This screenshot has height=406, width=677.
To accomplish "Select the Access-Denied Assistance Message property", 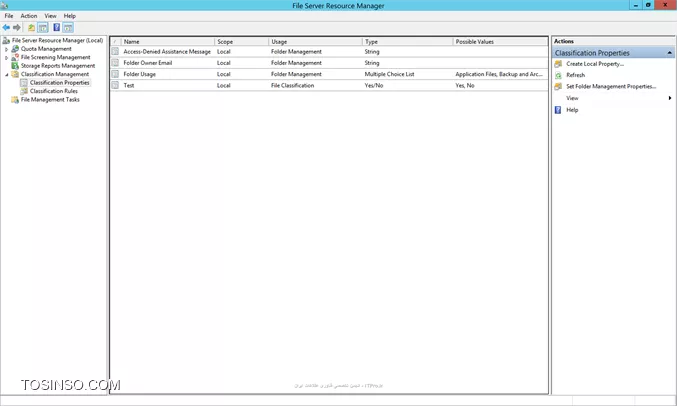I will [167, 51].
